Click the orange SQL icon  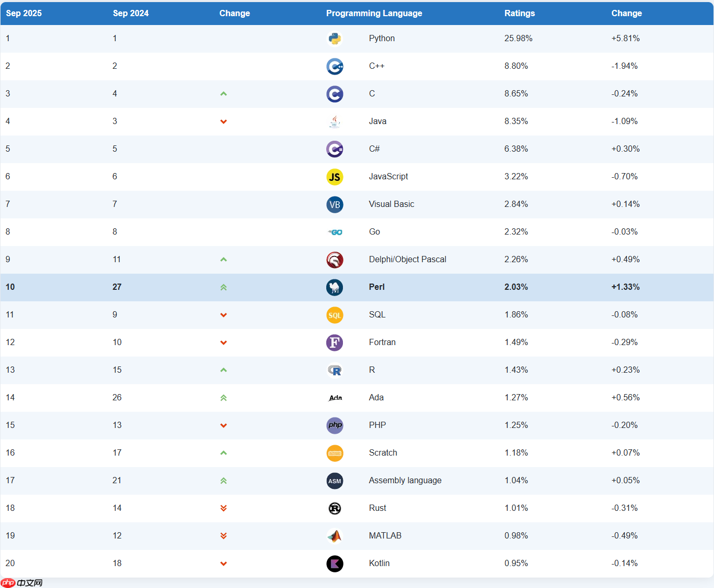(335, 315)
